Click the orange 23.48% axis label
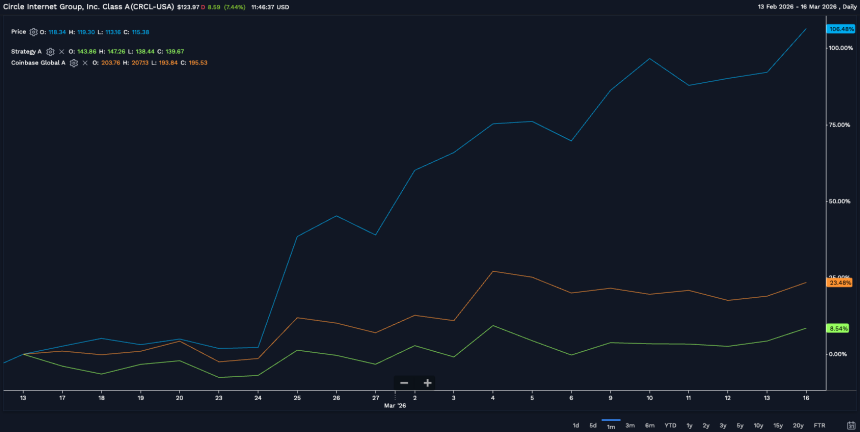The height and width of the screenshot is (432, 860). coord(839,283)
